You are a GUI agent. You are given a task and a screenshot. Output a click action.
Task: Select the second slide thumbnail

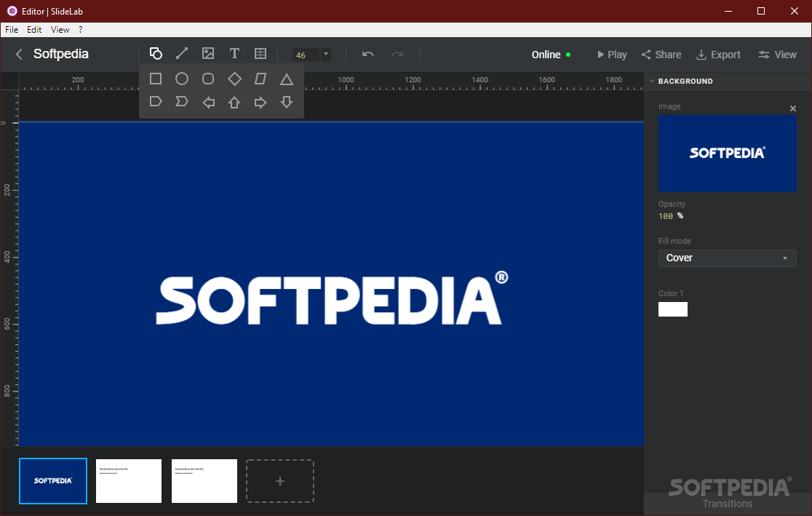(129, 481)
